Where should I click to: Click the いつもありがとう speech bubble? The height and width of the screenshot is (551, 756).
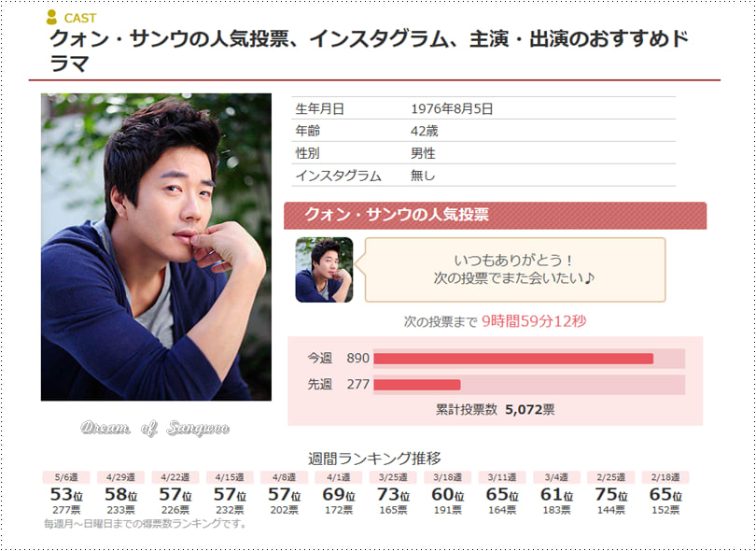[515, 270]
